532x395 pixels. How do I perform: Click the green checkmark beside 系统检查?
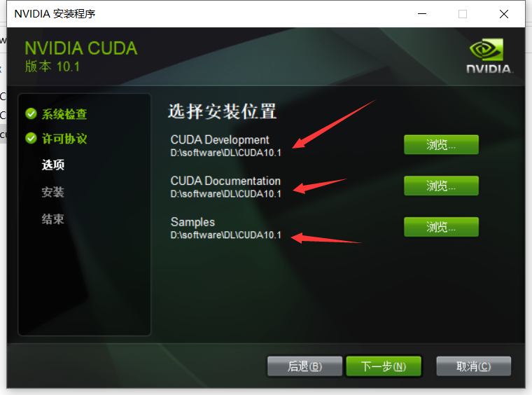click(x=31, y=114)
